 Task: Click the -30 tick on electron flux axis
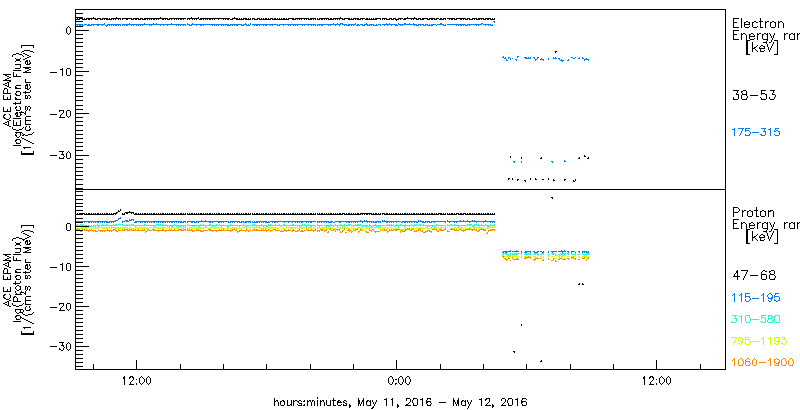pyautogui.click(x=60, y=155)
